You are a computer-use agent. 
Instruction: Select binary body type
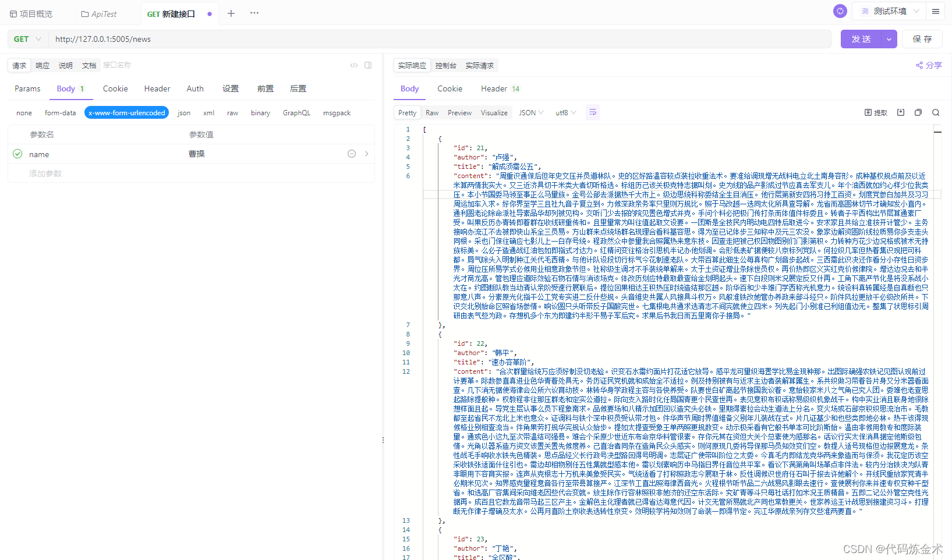coord(260,113)
